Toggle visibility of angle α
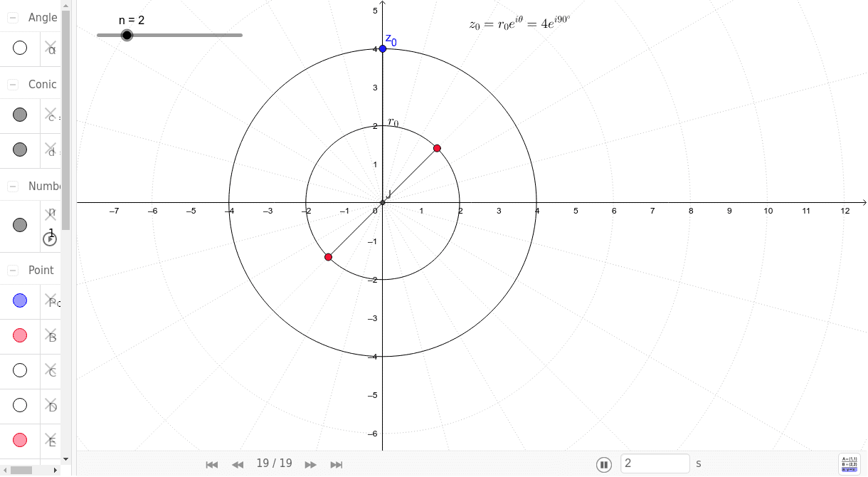This screenshot has width=868, height=477. pyautogui.click(x=20, y=48)
